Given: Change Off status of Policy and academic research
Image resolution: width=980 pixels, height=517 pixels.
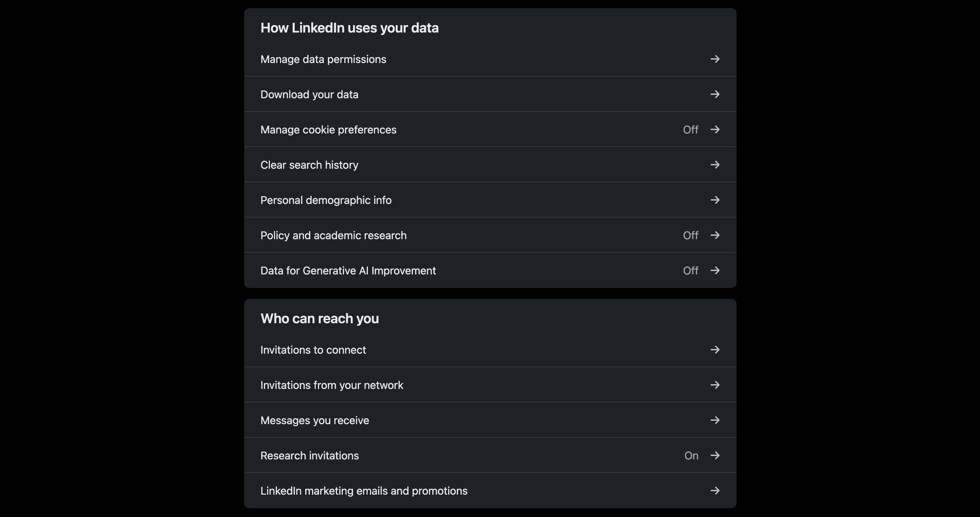Looking at the screenshot, I should click(x=690, y=235).
